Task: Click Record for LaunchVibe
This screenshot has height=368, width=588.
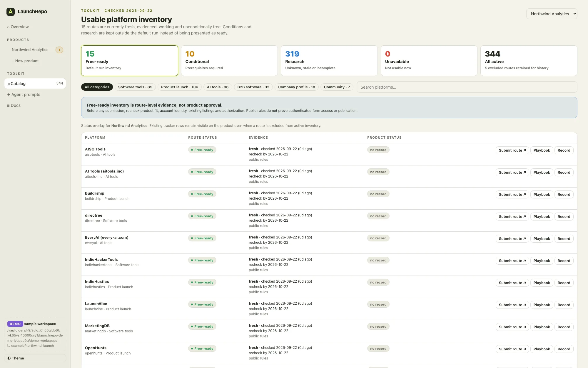Action: pos(564,305)
